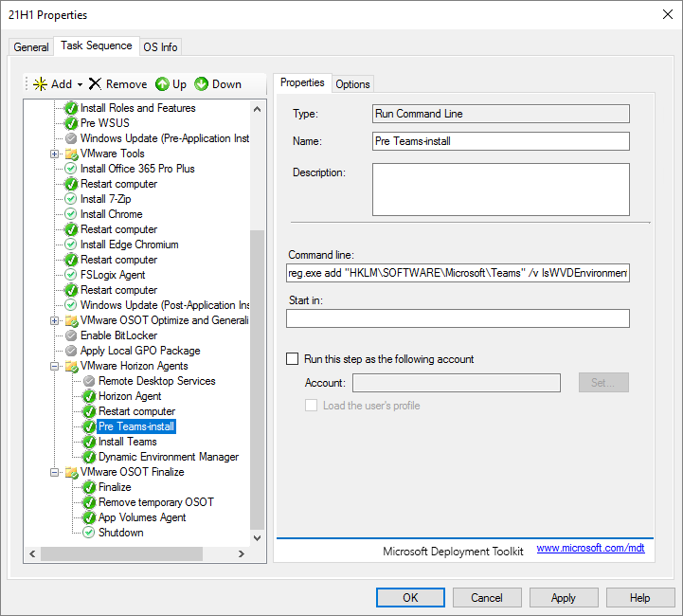
Task: Click the folder icon beside VMware Horizon Agents
Action: point(71,366)
